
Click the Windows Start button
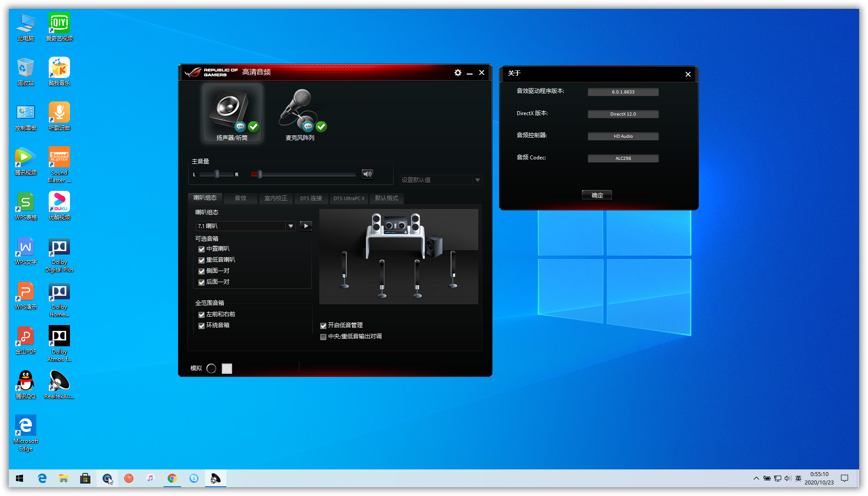pyautogui.click(x=19, y=478)
